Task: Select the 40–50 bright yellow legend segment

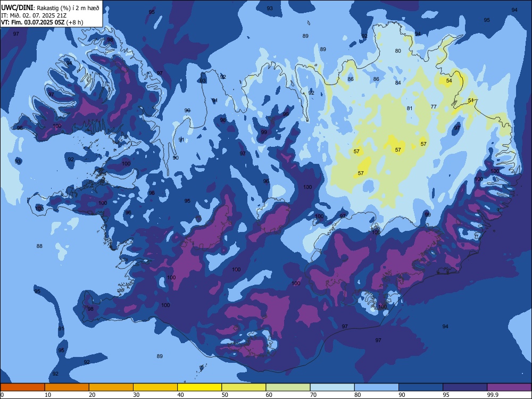Action: pos(199,387)
